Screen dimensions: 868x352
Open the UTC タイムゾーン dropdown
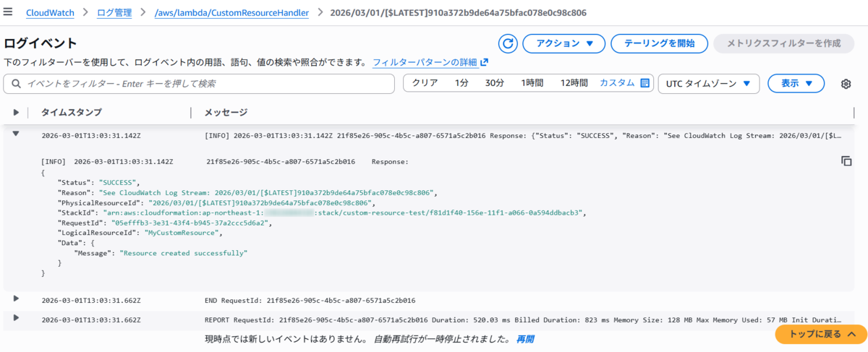[709, 83]
